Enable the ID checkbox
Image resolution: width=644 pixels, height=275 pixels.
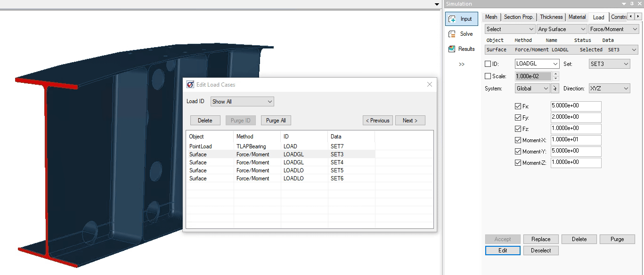[488, 64]
